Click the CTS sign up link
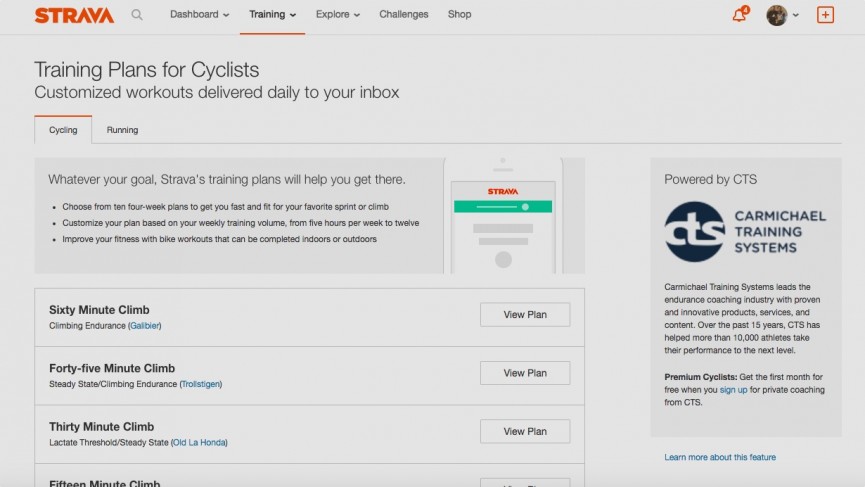 coord(733,390)
